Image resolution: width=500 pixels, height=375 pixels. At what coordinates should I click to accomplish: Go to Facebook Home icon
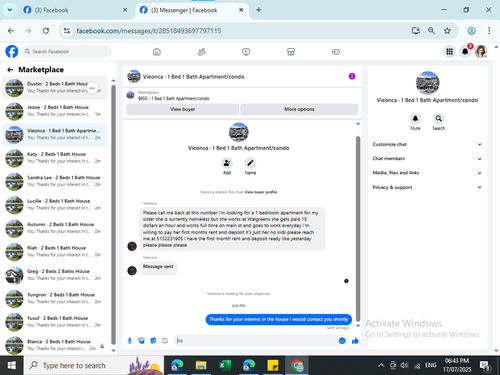coord(157,52)
